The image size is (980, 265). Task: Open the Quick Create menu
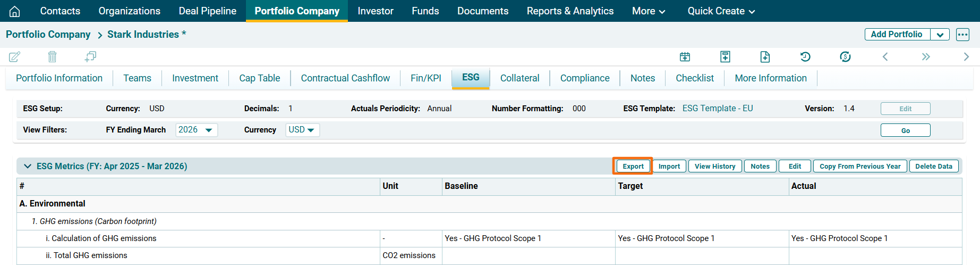[x=721, y=11]
